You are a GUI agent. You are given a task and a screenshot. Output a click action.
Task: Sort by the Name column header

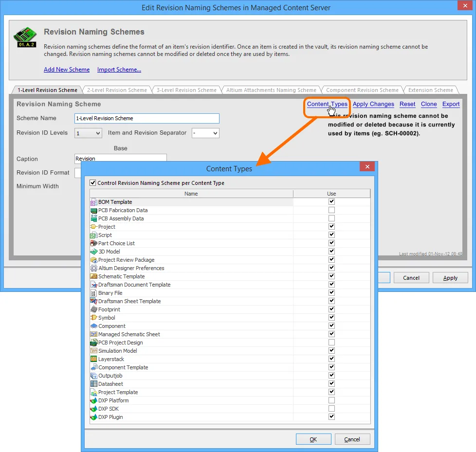191,194
